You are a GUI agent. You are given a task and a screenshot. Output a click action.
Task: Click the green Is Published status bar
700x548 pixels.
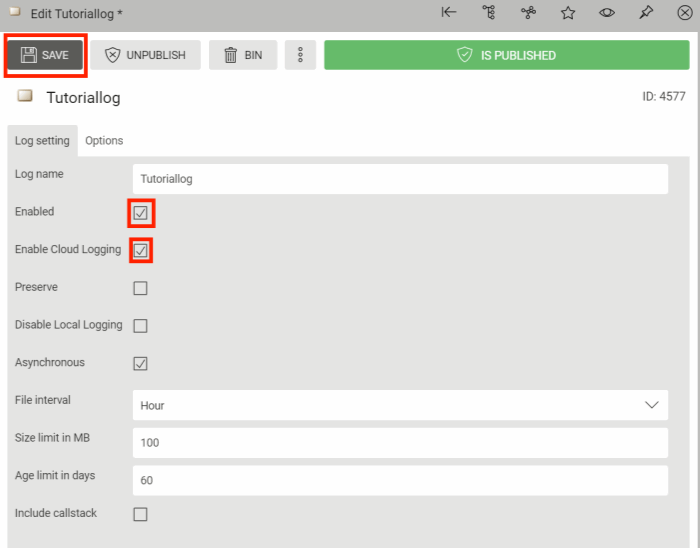tap(506, 55)
